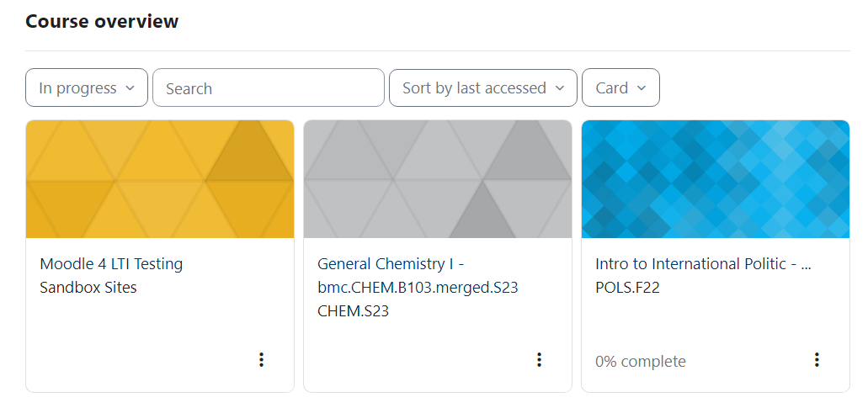Click the course Search field
Image resolution: width=868 pixels, height=408 pixels.
click(268, 88)
